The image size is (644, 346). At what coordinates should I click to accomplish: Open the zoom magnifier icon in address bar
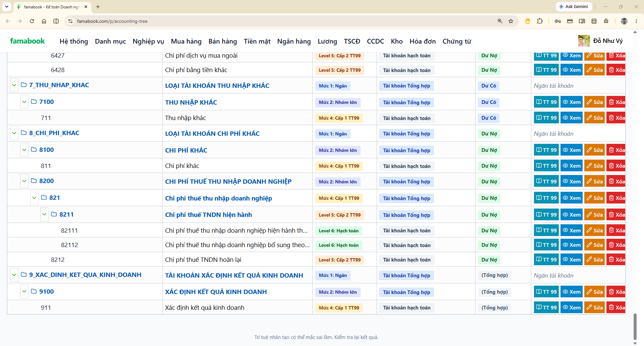click(x=500, y=21)
